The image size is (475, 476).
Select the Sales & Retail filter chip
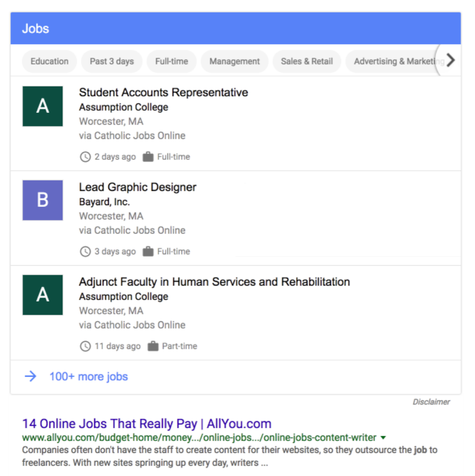tap(307, 61)
